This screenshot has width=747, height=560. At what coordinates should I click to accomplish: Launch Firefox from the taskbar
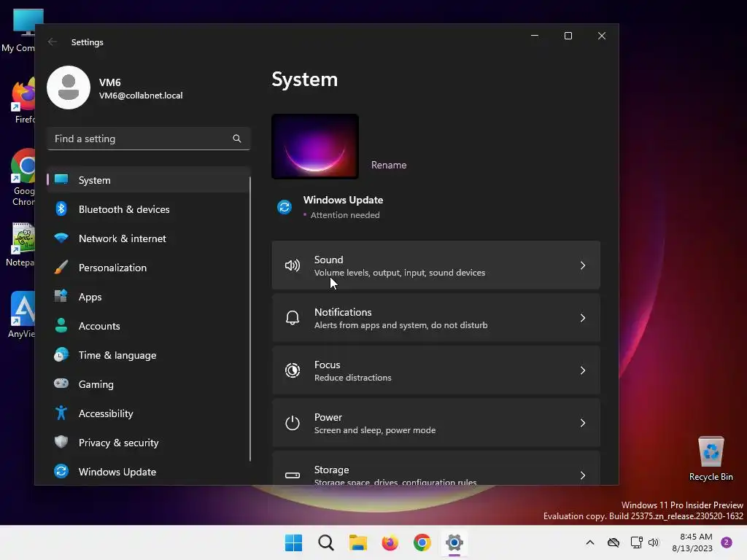pyautogui.click(x=390, y=542)
